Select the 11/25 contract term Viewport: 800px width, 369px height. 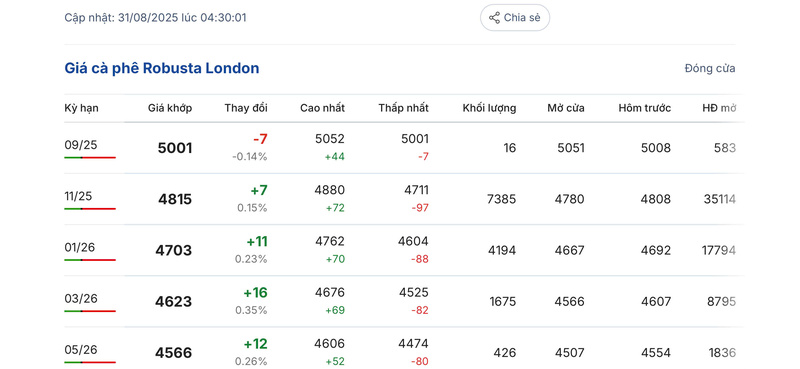(78, 196)
